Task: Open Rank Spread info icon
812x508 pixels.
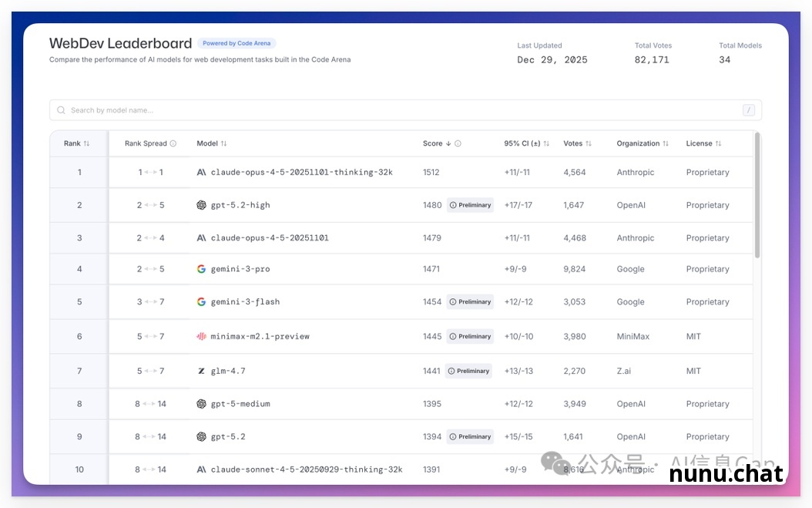Action: pyautogui.click(x=173, y=143)
